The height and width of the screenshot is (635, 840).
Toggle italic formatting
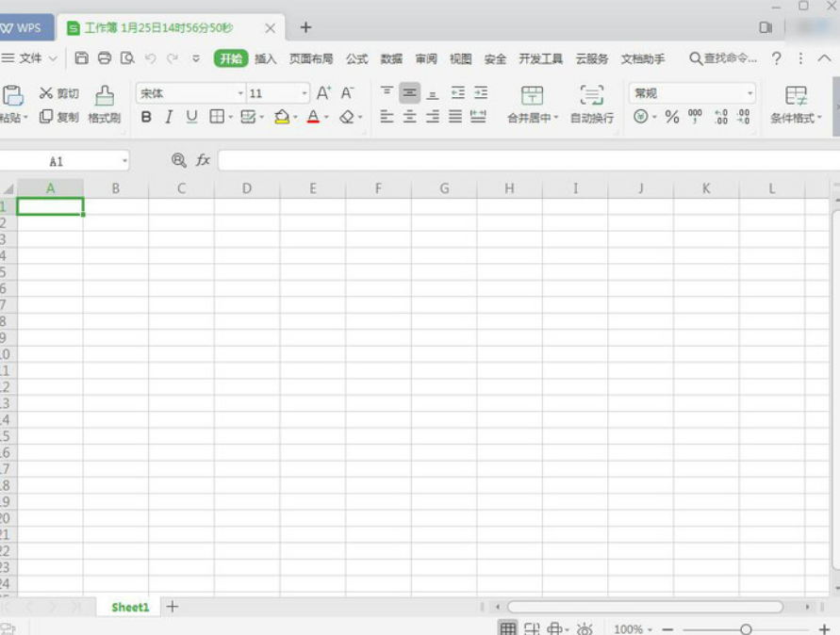pos(169,117)
